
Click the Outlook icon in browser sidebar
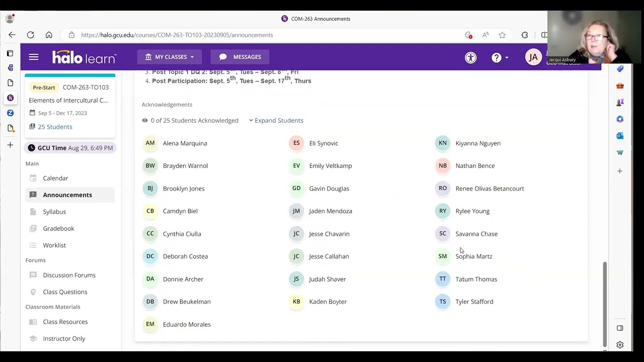coord(620,136)
